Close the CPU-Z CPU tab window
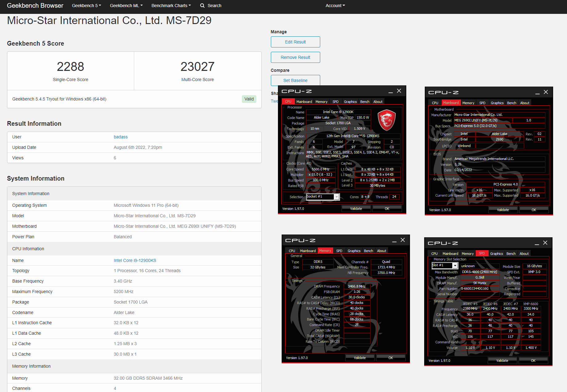This screenshot has height=392, width=567. click(x=399, y=91)
